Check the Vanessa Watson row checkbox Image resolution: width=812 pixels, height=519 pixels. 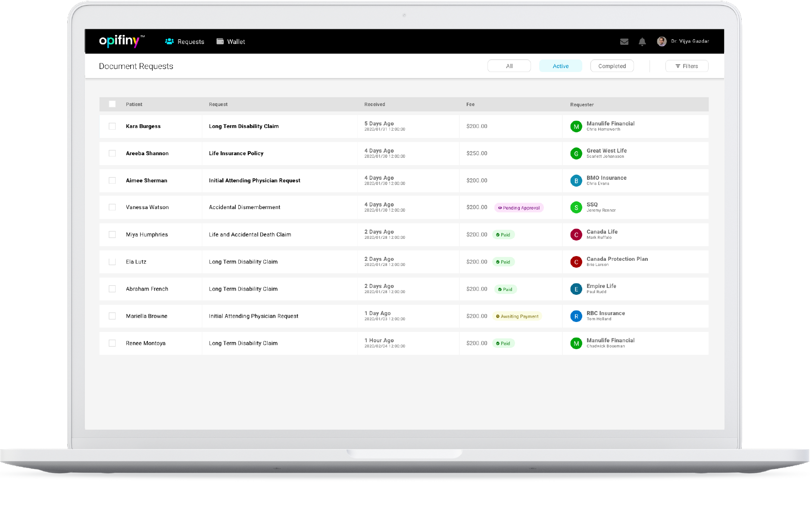click(x=112, y=207)
